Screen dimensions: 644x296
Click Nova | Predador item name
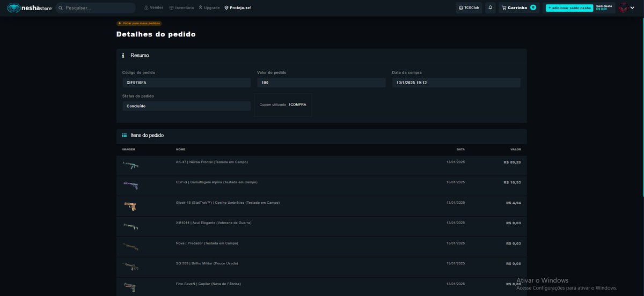pos(207,243)
